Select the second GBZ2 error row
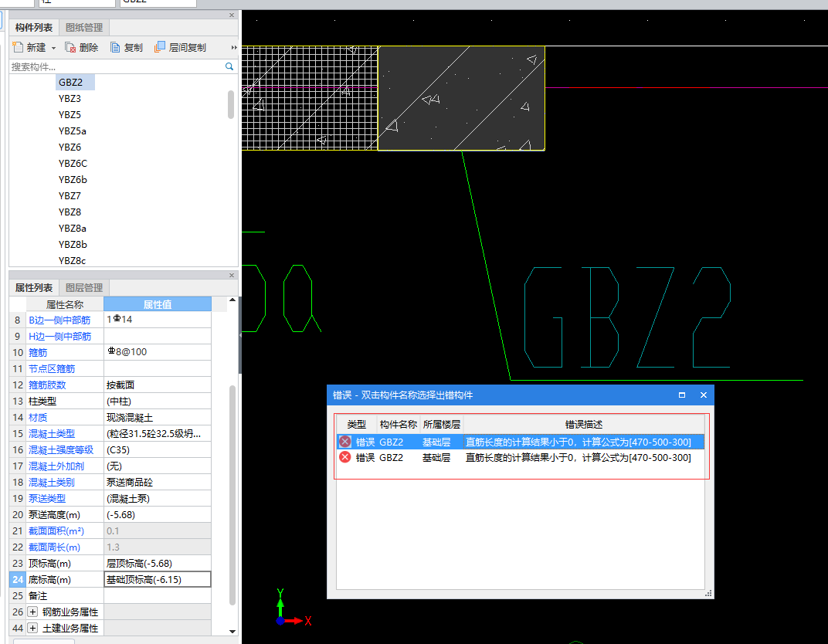 click(x=521, y=457)
